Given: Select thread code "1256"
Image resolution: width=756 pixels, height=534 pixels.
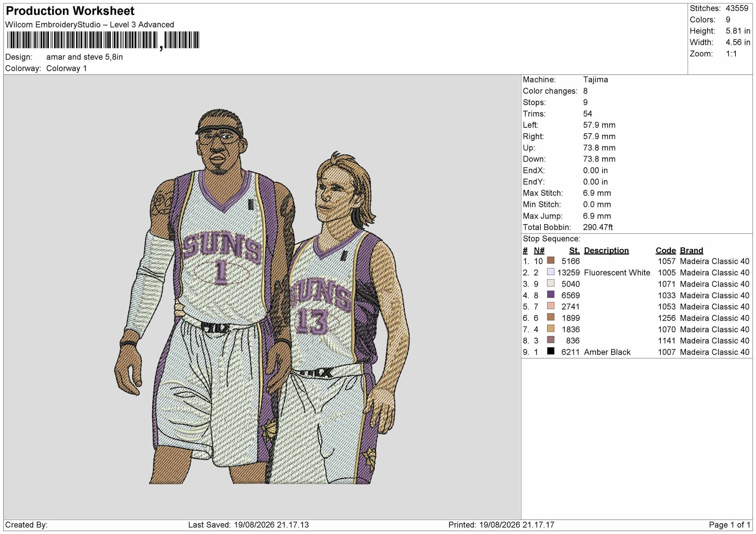Looking at the screenshot, I should coord(667,318).
